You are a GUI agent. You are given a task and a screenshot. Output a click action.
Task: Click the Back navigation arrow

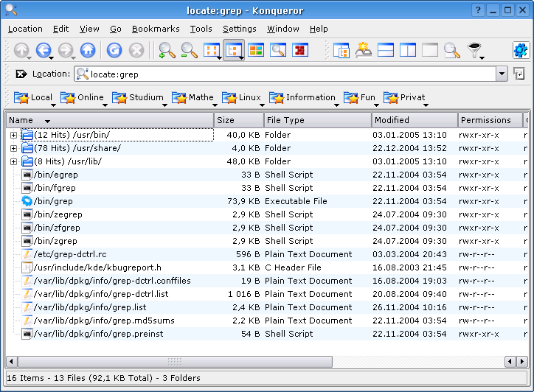click(44, 50)
